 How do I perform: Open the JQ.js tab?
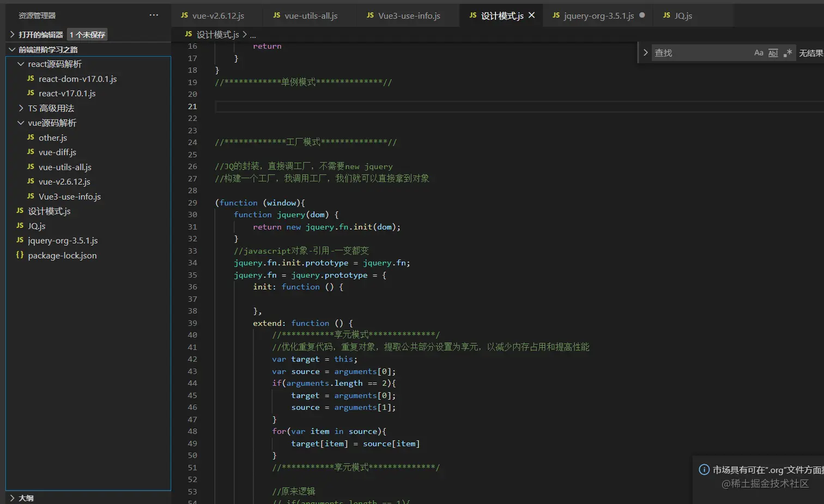coord(683,16)
